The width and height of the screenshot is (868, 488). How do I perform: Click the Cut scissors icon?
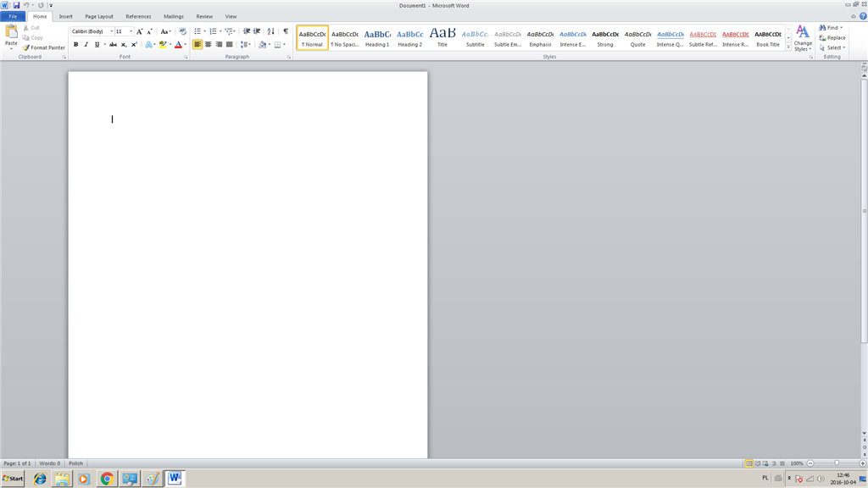point(26,28)
